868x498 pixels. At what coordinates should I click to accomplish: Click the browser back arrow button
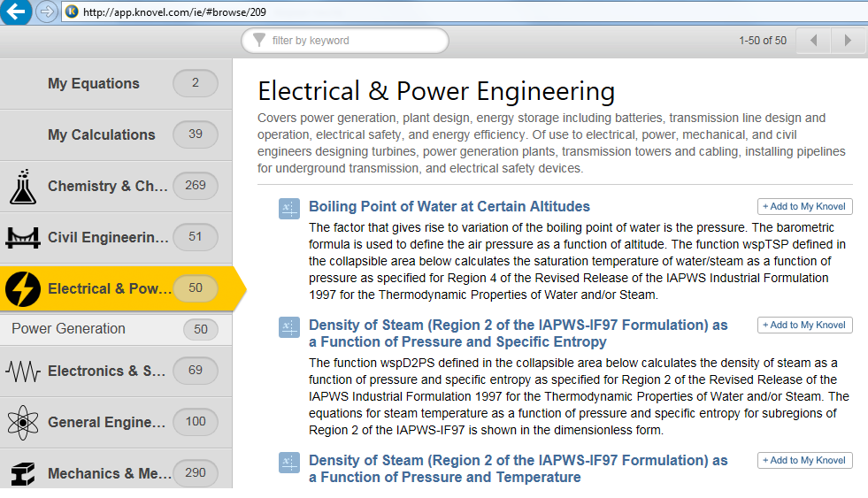pyautogui.click(x=16, y=11)
